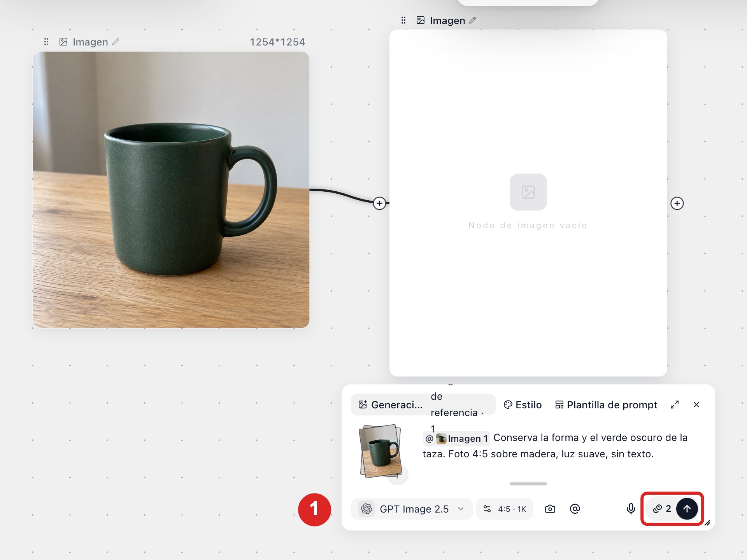Grab the drag handle dots of left Imagen node
The image size is (747, 560).
pos(46,42)
